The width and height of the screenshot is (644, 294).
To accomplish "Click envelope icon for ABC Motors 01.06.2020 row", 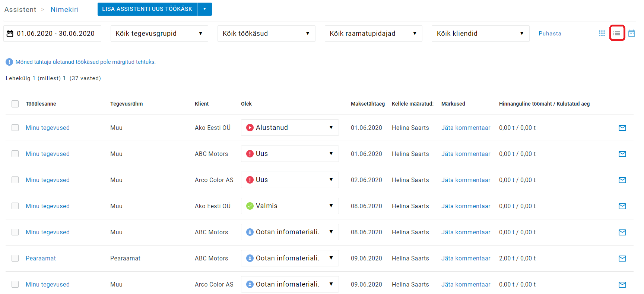I will 622,154.
